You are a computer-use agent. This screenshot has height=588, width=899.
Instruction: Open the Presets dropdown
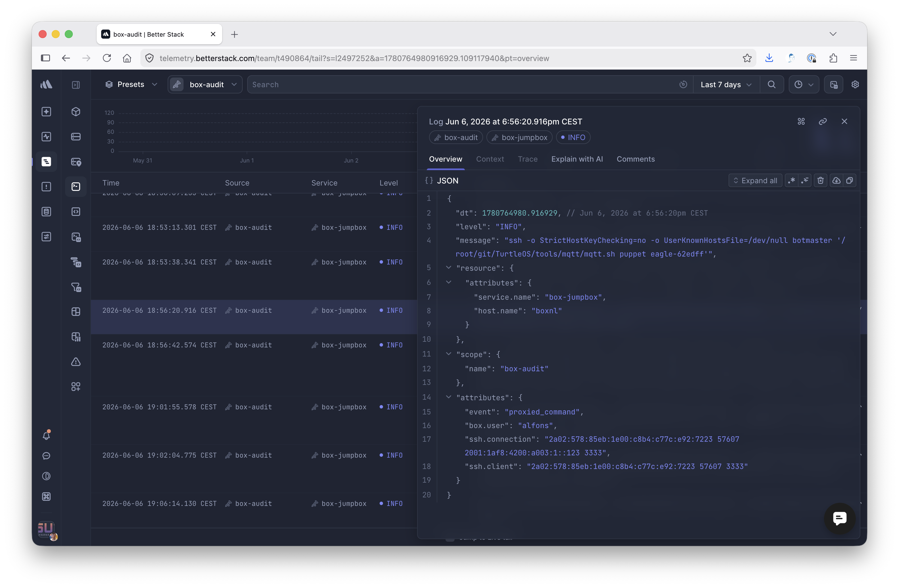pyautogui.click(x=131, y=84)
